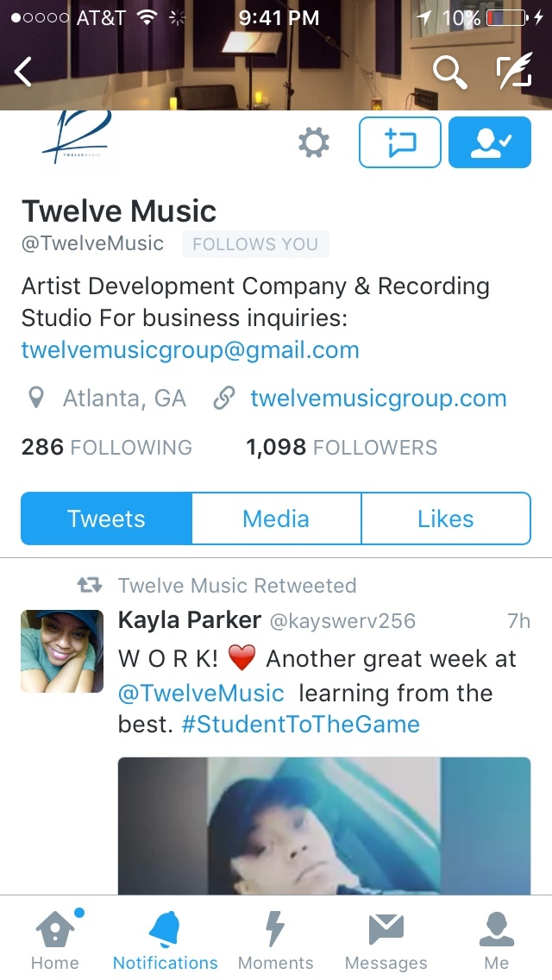Tap the compose tweet quill icon
The height and width of the screenshot is (980, 552).
click(515, 70)
